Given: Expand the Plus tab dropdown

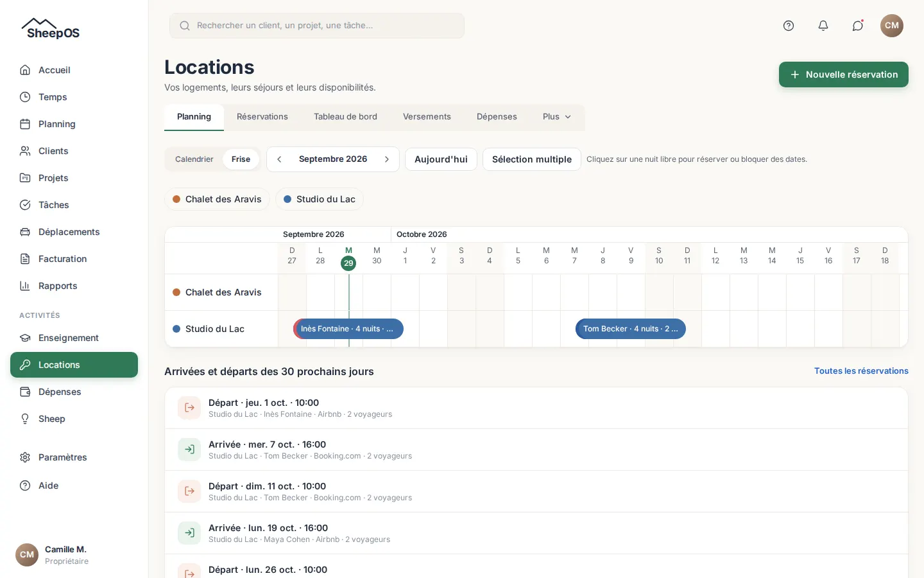Looking at the screenshot, I should pos(557,117).
